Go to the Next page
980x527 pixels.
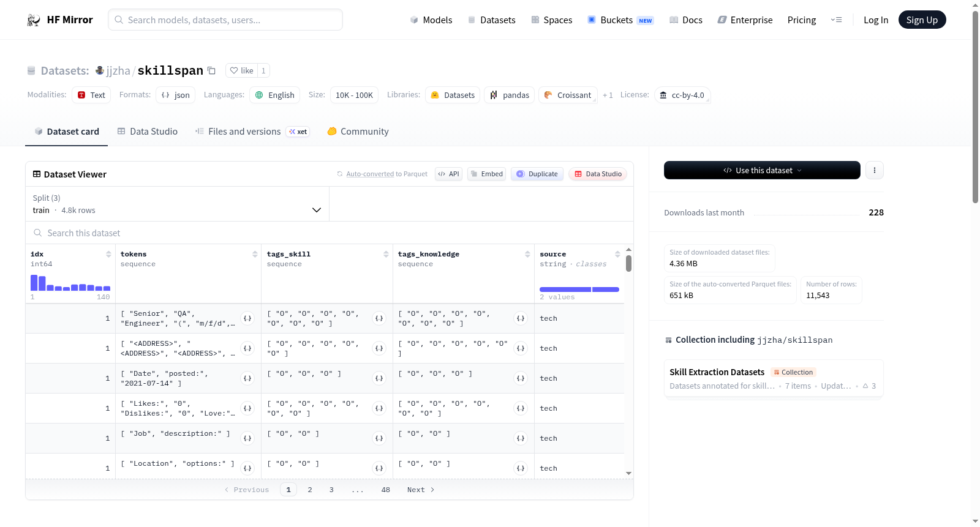click(421, 490)
